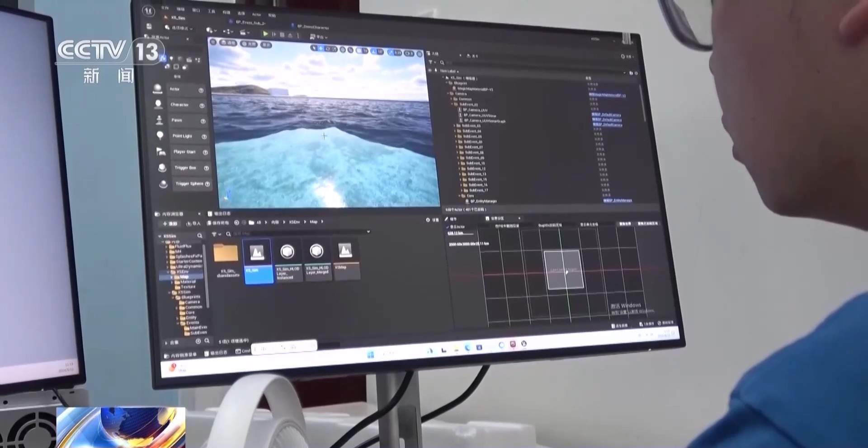Select the Player Start flag icon
Image resolution: width=868 pixels, height=448 pixels.
[x=161, y=151]
